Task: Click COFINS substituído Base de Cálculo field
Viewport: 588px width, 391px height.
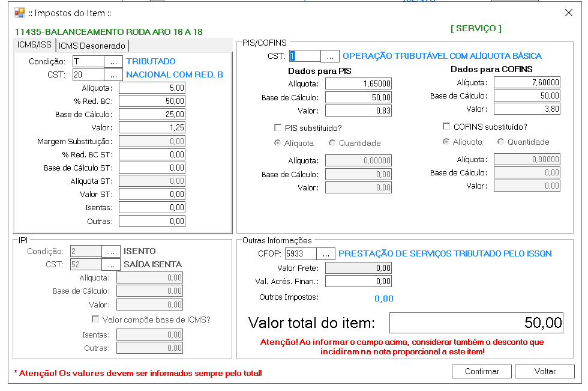Action: point(527,172)
